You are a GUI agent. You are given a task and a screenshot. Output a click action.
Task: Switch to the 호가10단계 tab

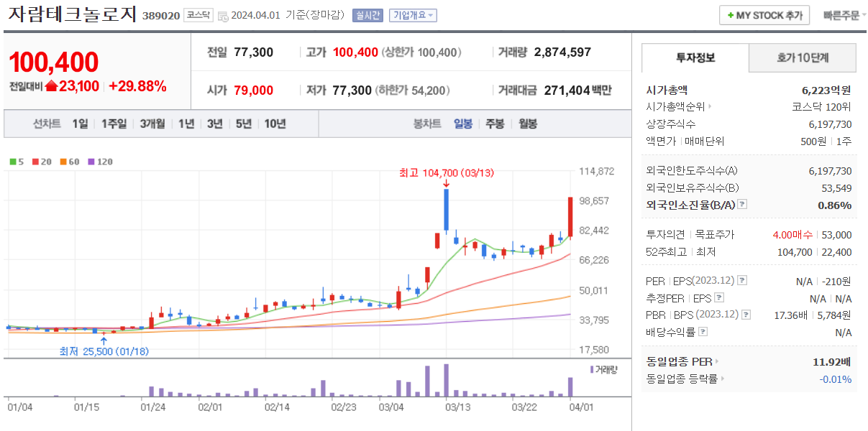(x=803, y=58)
